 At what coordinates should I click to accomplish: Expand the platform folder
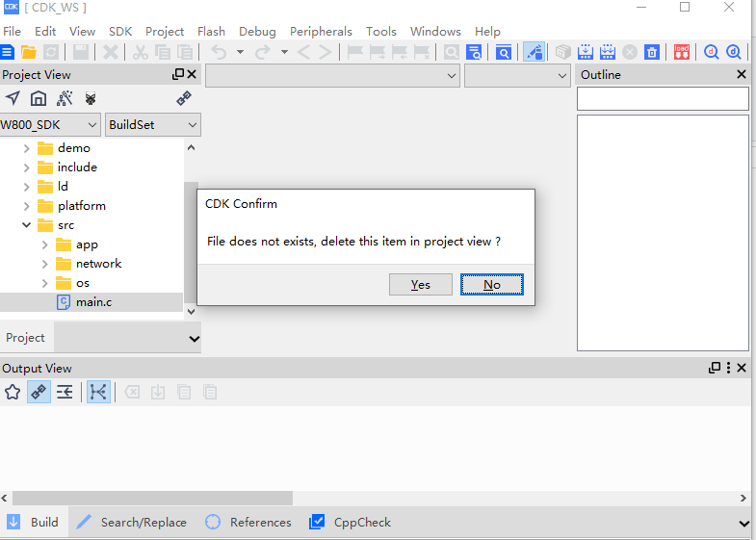tap(27, 206)
